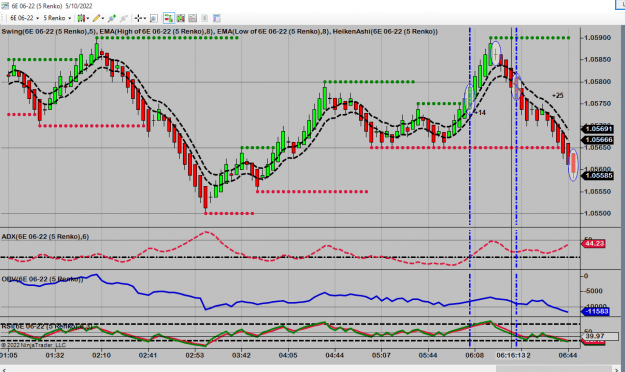
Task: Open the Data Series icon
Action: pos(181,18)
